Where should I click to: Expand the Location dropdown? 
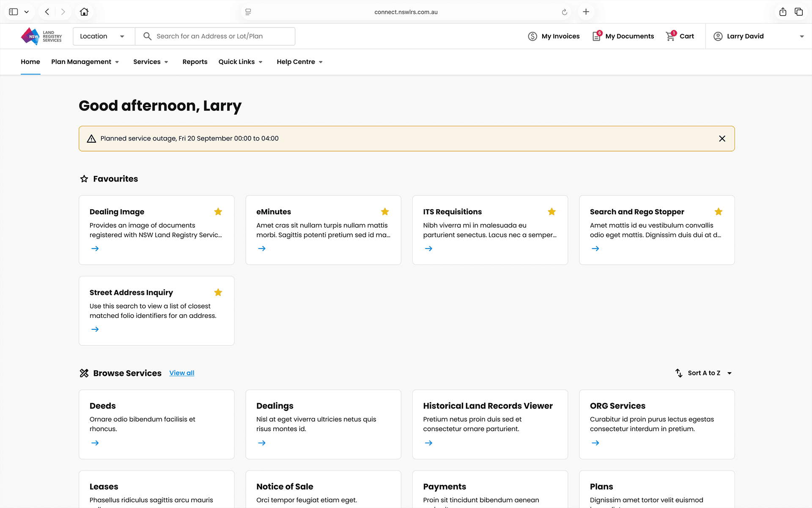tap(104, 36)
